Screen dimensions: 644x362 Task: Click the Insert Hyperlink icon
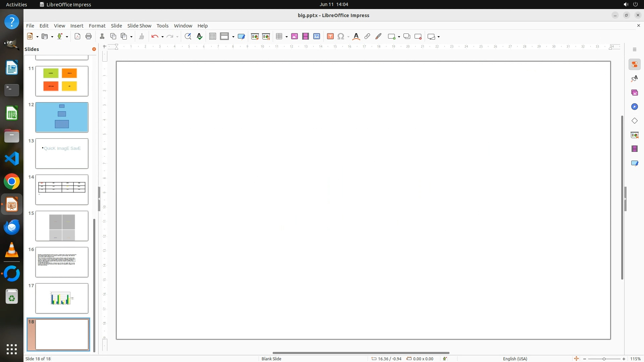pyautogui.click(x=367, y=37)
